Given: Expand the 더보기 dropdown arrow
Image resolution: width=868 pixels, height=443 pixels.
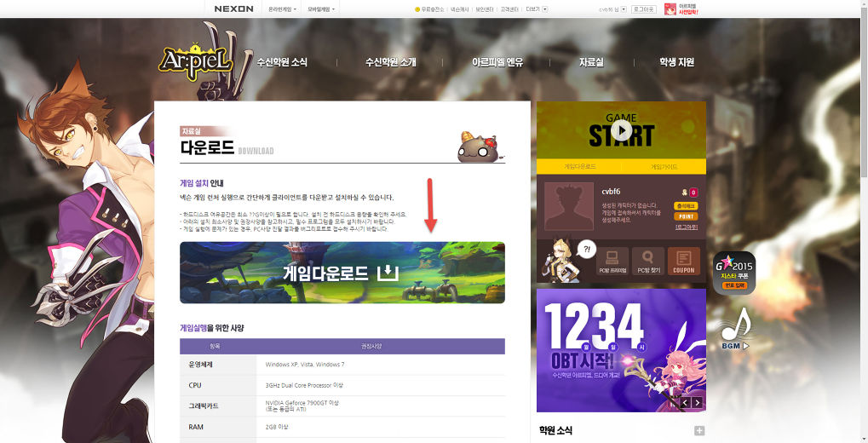Looking at the screenshot, I should point(545,9).
